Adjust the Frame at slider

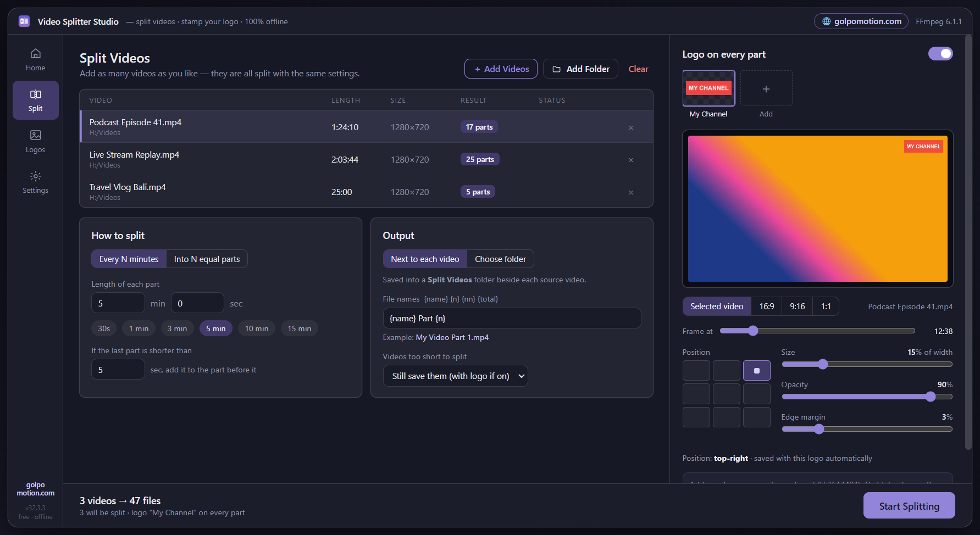(x=818, y=331)
